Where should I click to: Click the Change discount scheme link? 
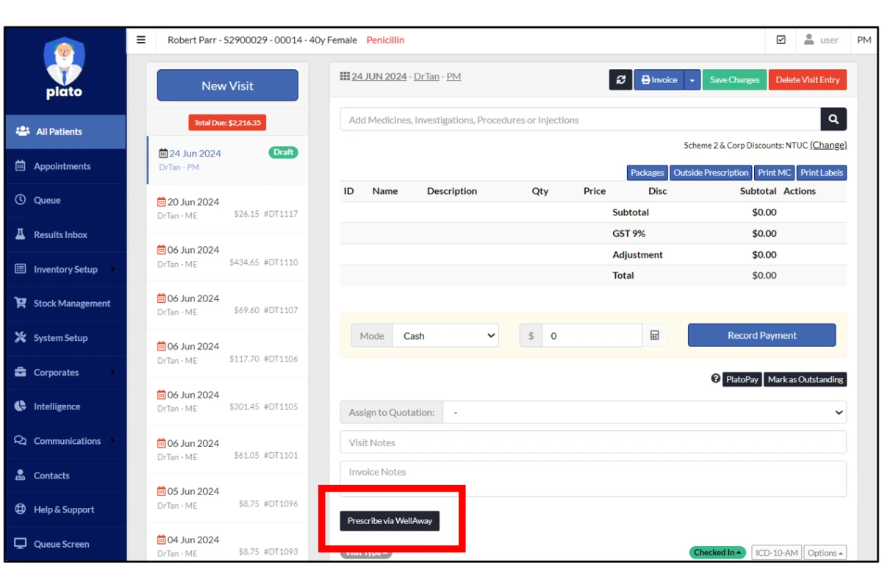(x=828, y=146)
